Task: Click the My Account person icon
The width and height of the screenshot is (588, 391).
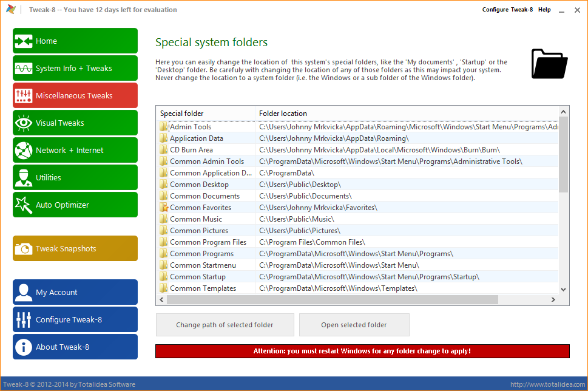Action: (24, 293)
